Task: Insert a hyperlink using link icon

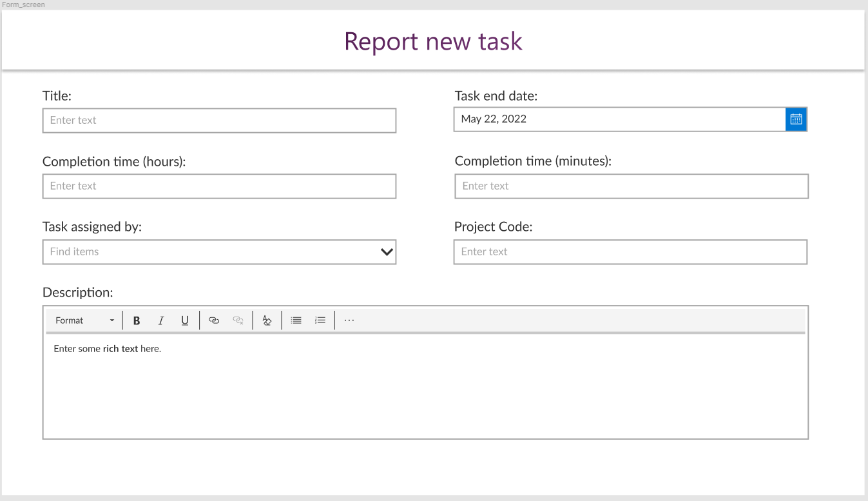Action: [214, 320]
